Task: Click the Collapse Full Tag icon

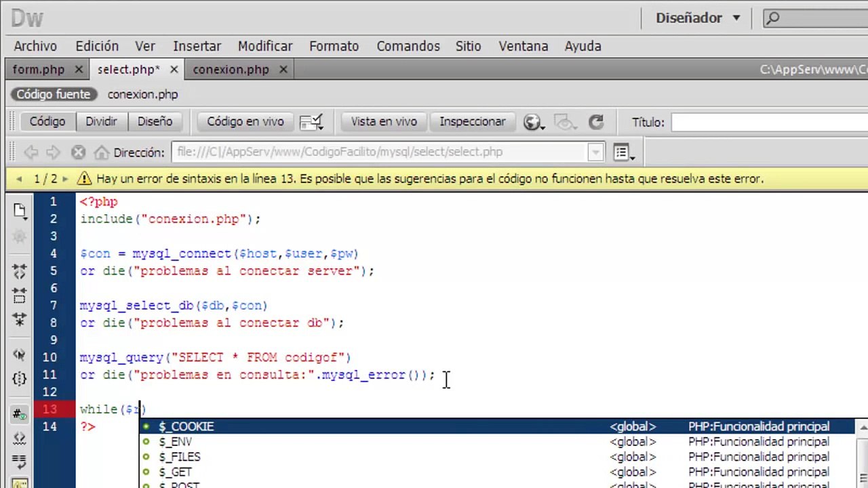Action: point(19,272)
